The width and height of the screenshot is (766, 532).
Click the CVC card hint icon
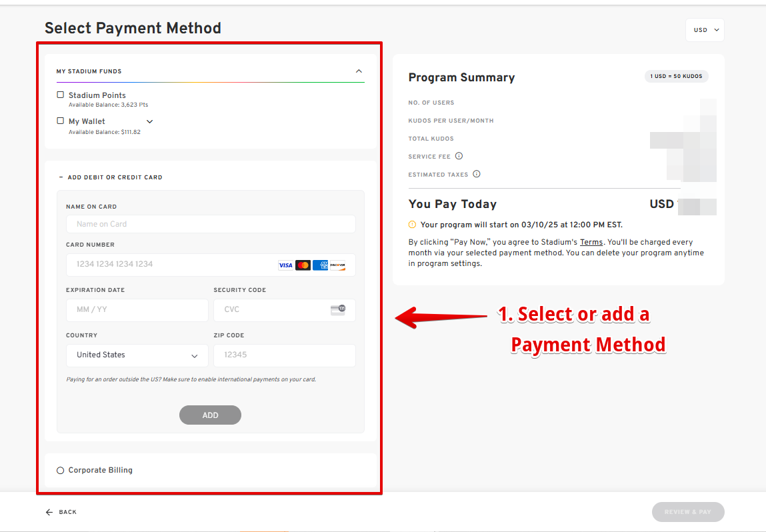338,309
